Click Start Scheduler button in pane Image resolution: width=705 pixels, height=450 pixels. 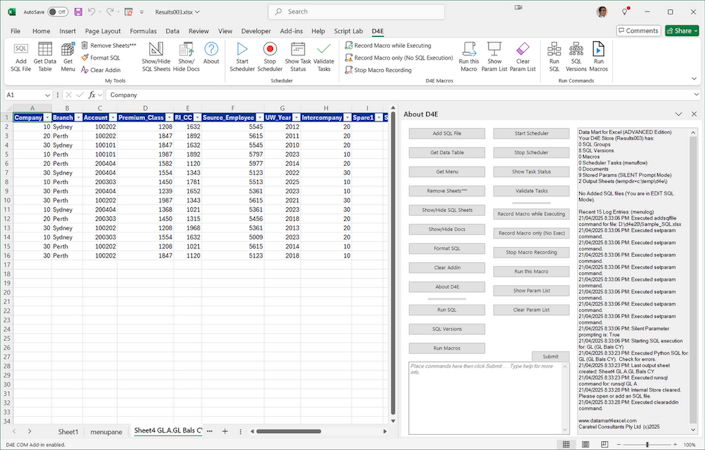coord(531,134)
